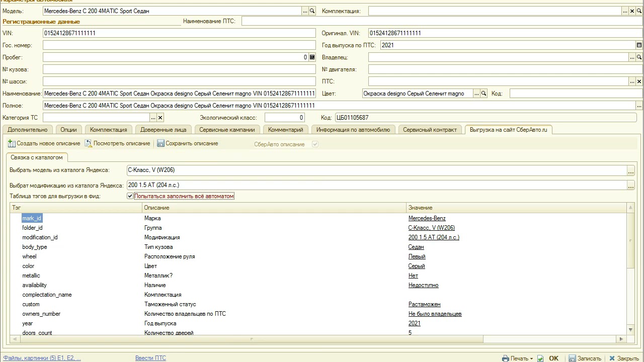
Task: Click into the № кузова input field
Action: (x=179, y=69)
